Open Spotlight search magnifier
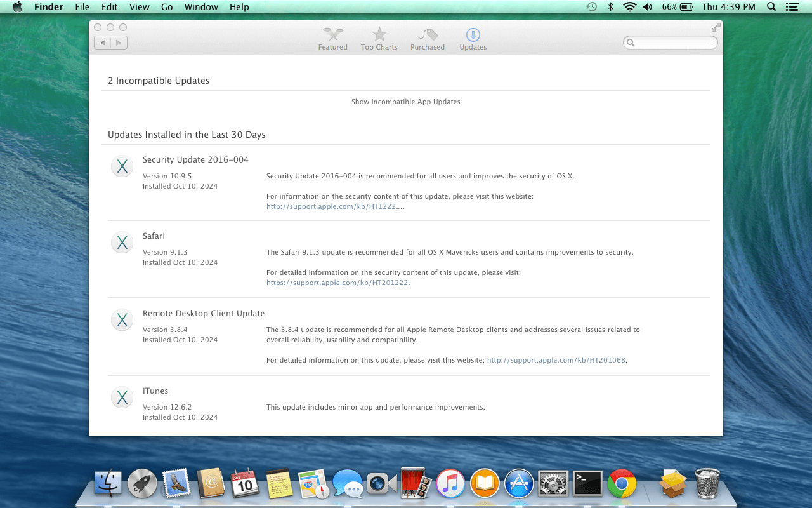The width and height of the screenshot is (812, 508). [x=771, y=7]
